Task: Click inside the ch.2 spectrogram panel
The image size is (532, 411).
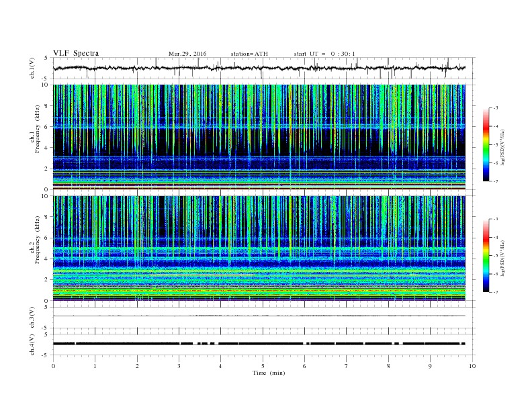Action: click(259, 248)
